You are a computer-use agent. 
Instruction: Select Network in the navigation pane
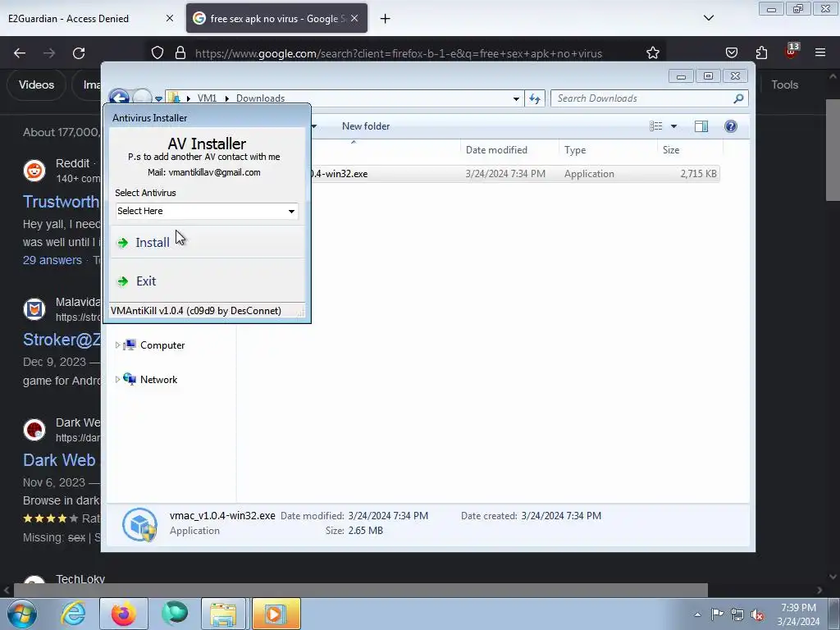click(x=158, y=379)
